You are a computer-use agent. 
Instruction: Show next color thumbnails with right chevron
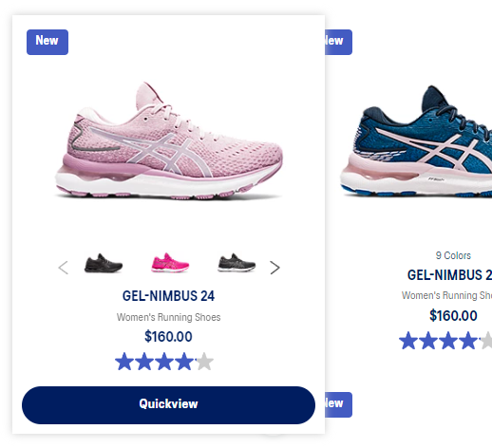[274, 268]
